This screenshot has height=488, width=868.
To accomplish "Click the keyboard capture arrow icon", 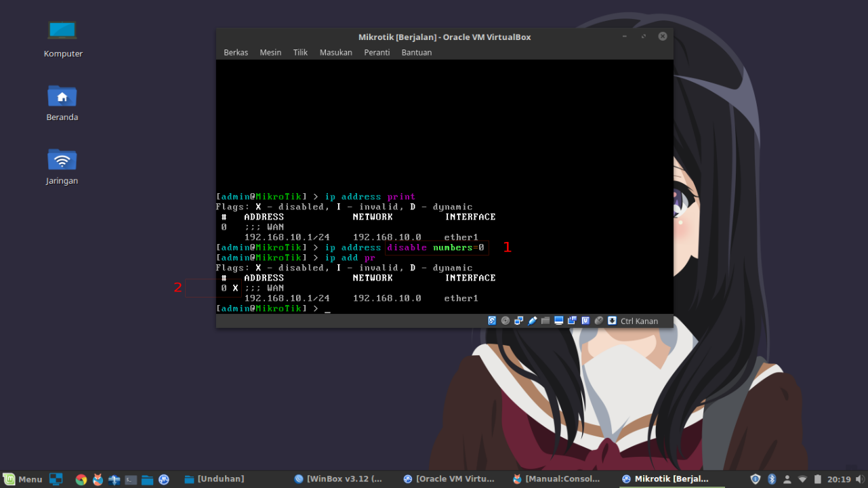I will point(612,321).
